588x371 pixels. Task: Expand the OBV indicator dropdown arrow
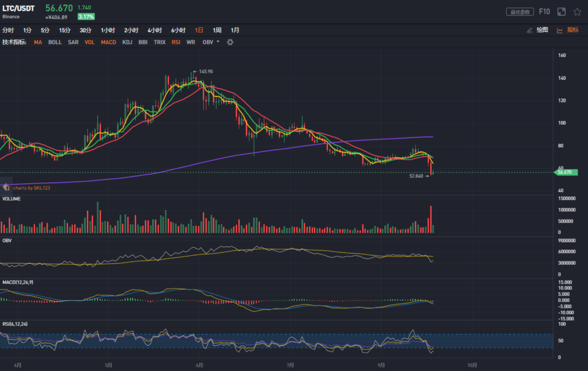point(218,42)
